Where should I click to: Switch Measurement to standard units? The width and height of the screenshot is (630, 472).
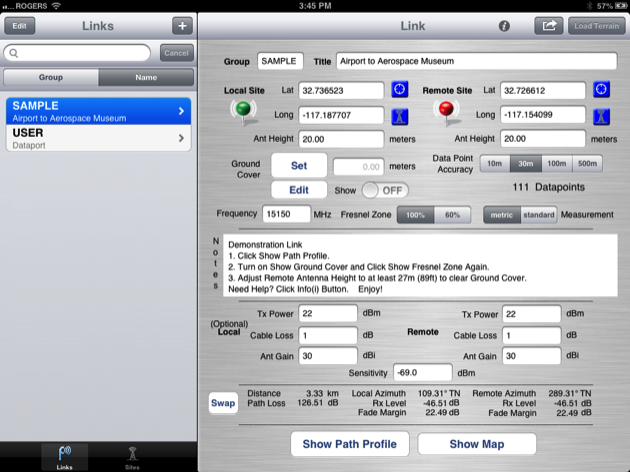click(x=539, y=214)
